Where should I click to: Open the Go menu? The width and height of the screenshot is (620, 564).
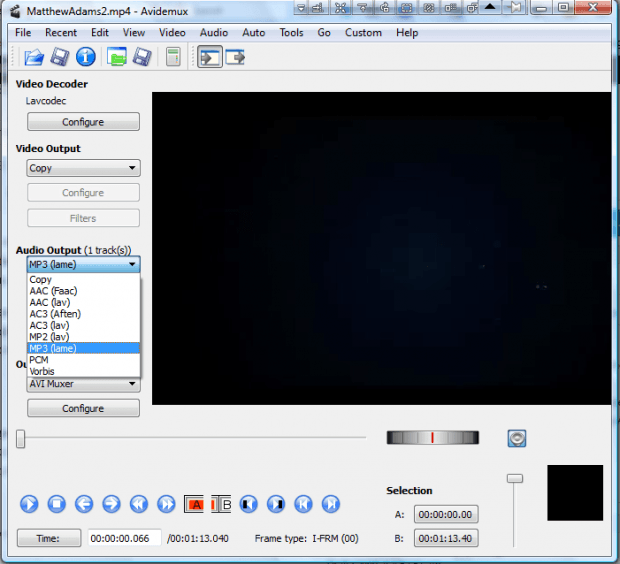pos(324,32)
